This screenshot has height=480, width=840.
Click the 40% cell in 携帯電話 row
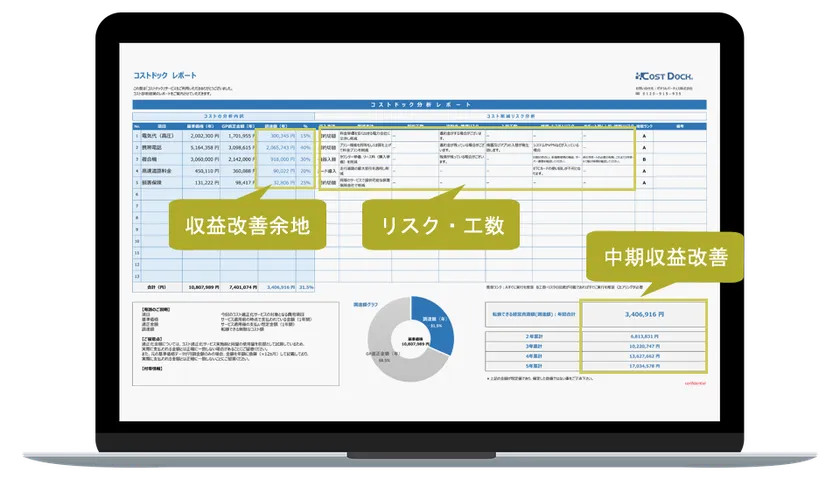tap(305, 147)
